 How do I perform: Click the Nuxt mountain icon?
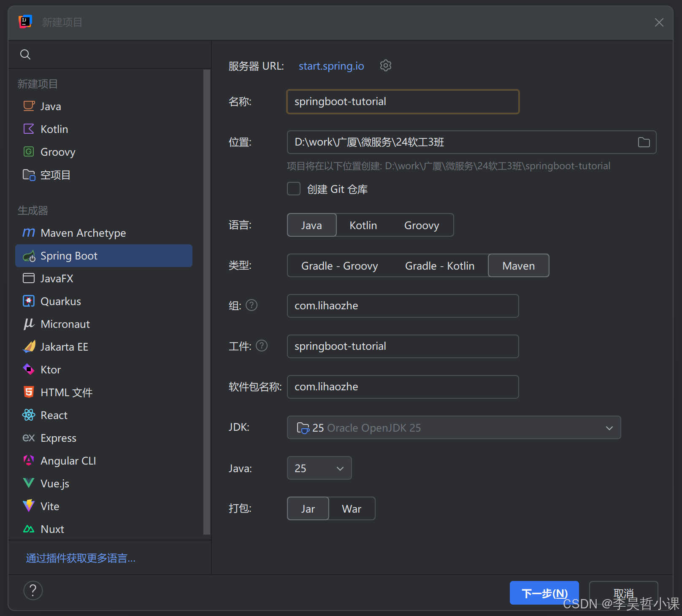[x=29, y=529]
